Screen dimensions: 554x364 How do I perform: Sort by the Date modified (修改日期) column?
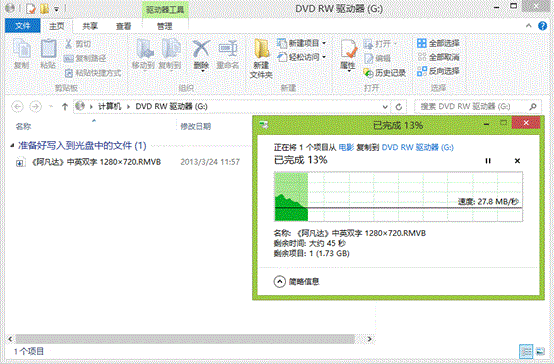tap(195, 127)
